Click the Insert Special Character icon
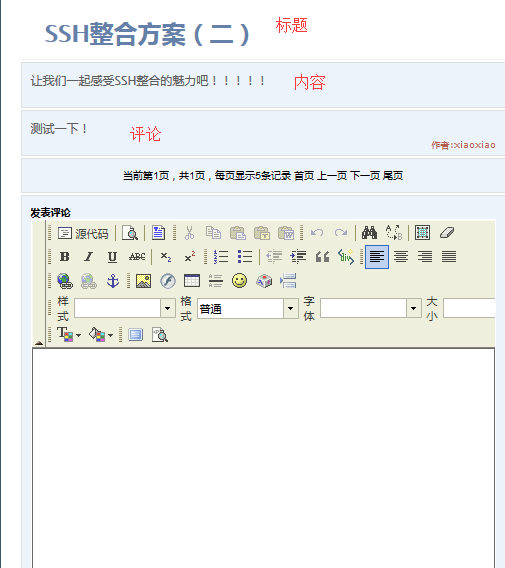The height and width of the screenshot is (568, 505). 264,281
